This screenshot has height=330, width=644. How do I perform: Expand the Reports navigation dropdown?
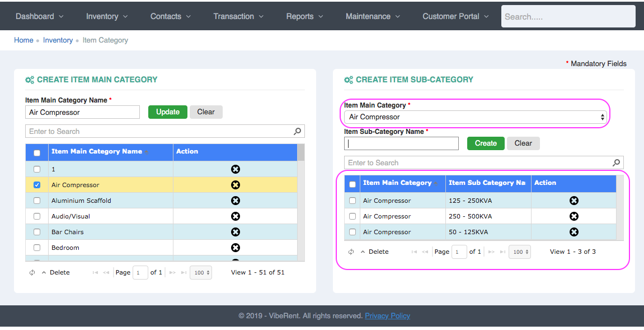304,16
